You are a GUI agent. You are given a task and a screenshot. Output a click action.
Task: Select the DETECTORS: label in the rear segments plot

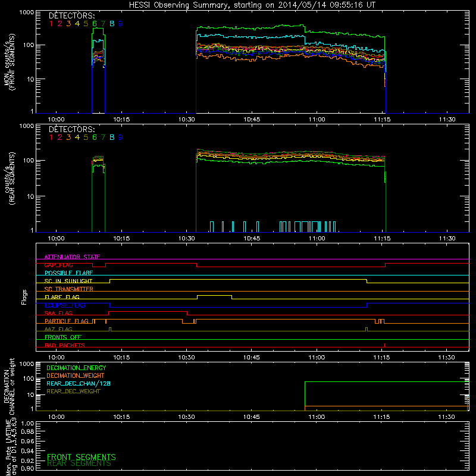tap(71, 129)
